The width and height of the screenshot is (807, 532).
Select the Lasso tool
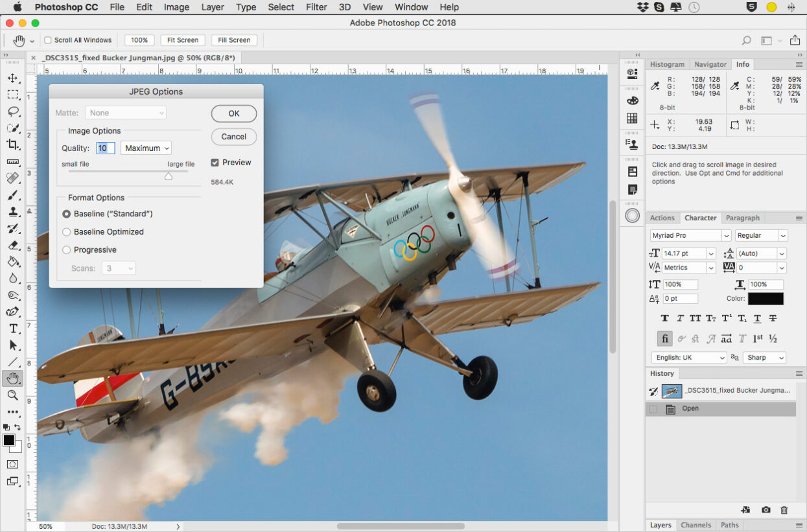[x=13, y=111]
